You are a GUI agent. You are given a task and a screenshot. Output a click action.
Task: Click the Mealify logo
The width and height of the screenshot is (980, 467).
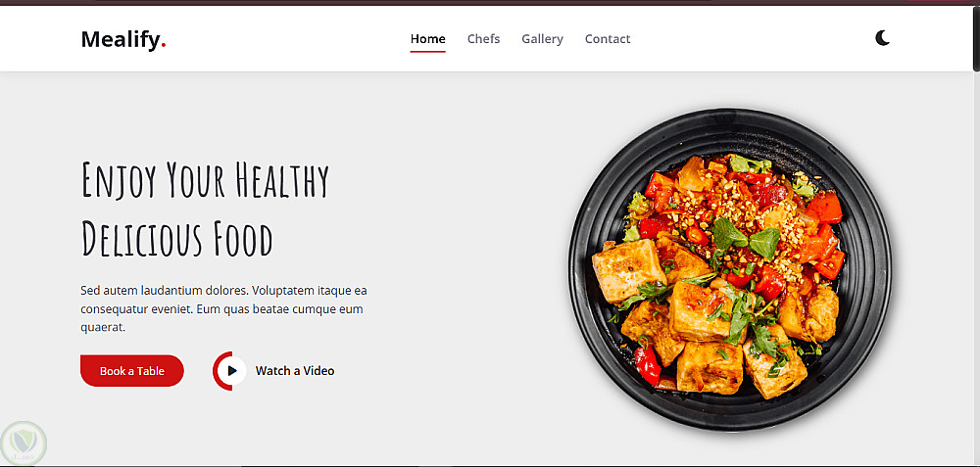[123, 39]
